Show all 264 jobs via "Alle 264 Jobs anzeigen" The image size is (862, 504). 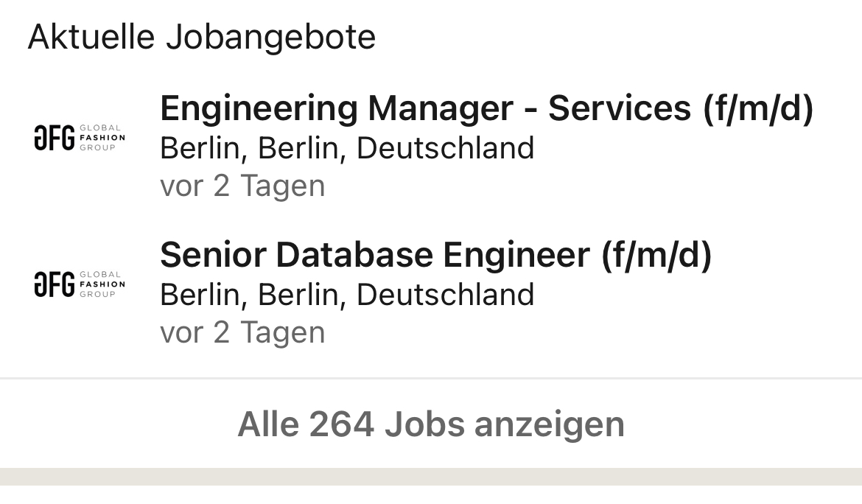point(431,424)
